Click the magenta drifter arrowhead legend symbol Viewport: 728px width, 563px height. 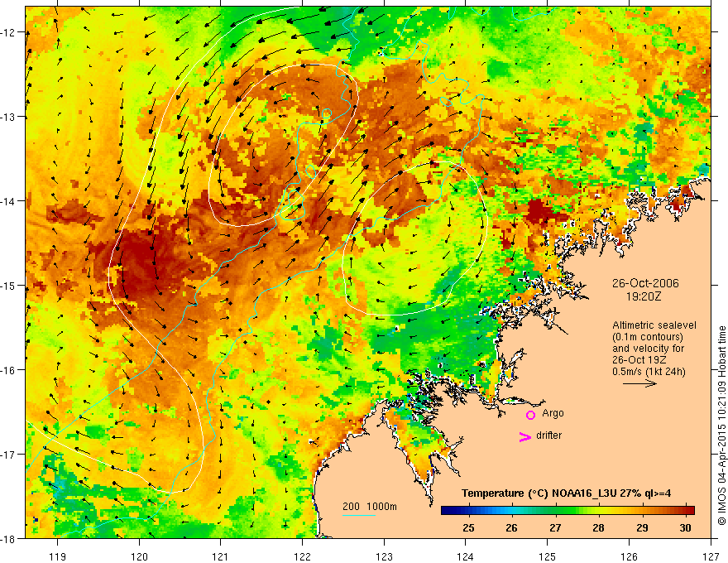click(524, 436)
